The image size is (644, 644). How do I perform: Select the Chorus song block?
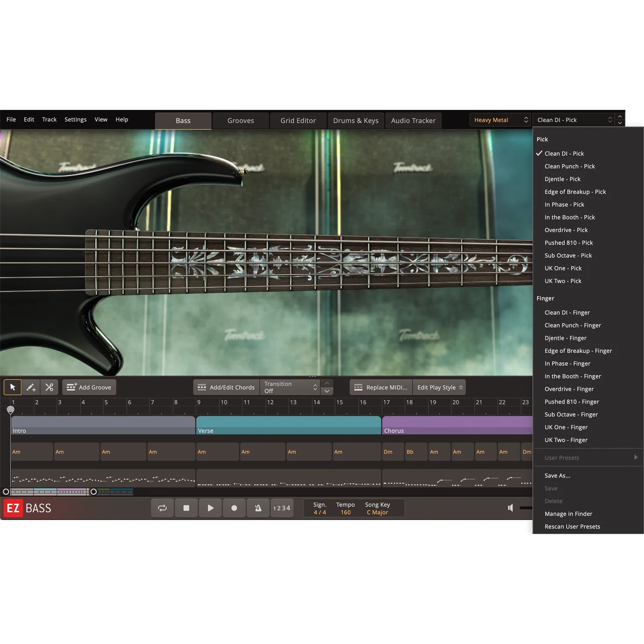(x=457, y=425)
